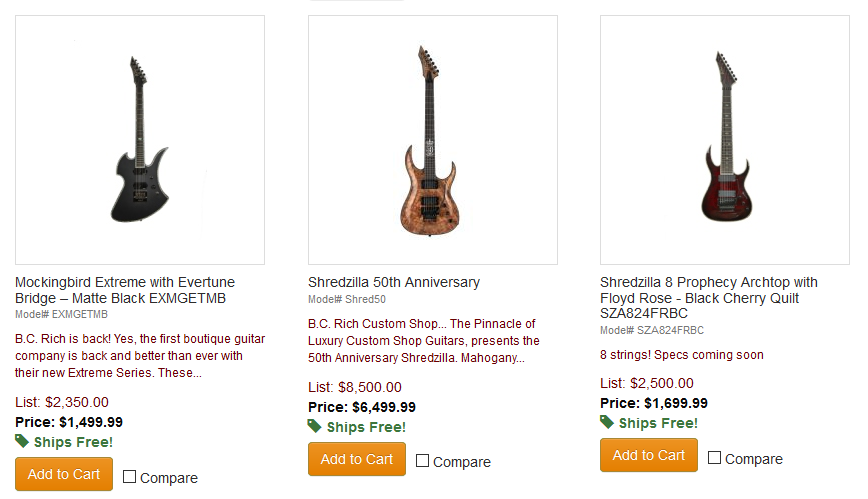The width and height of the screenshot is (868, 499).
Task: Add Shredzilla 8 Prophecy to cart
Action: (649, 455)
